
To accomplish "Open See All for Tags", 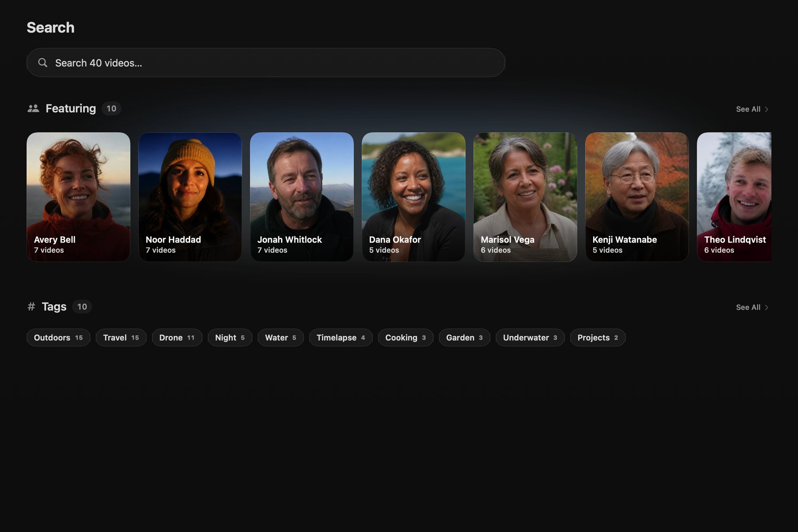I will coord(752,307).
